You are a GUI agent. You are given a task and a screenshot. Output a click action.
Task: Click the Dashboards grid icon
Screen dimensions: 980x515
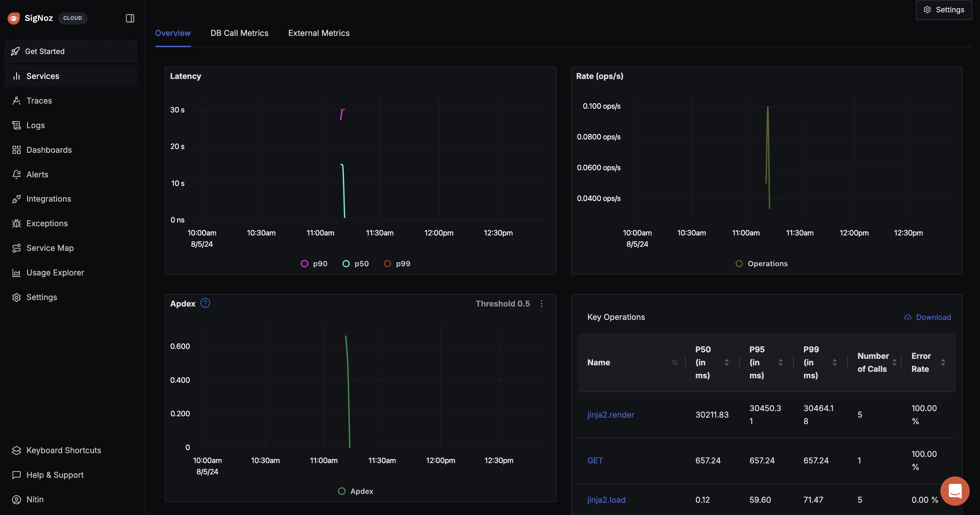[x=16, y=150]
